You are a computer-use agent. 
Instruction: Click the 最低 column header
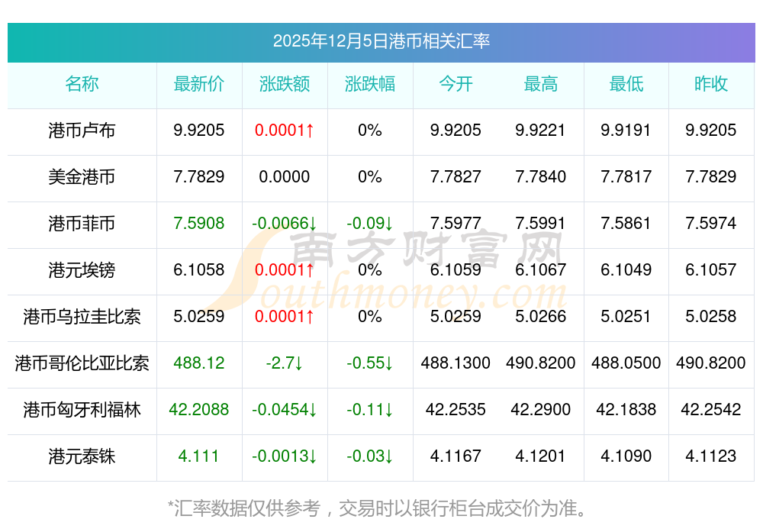626,84
